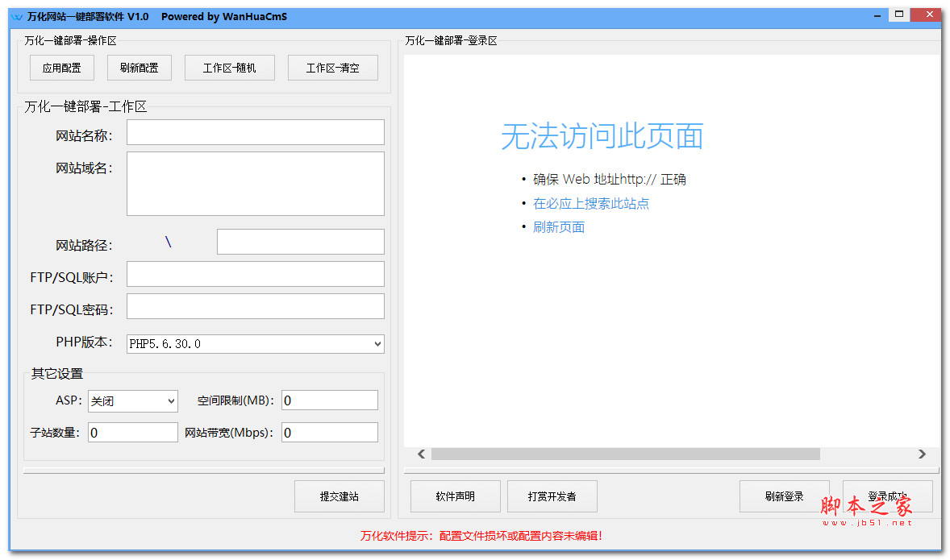Click the 工作区-随机 button
The width and height of the screenshot is (950, 560).
pyautogui.click(x=230, y=67)
